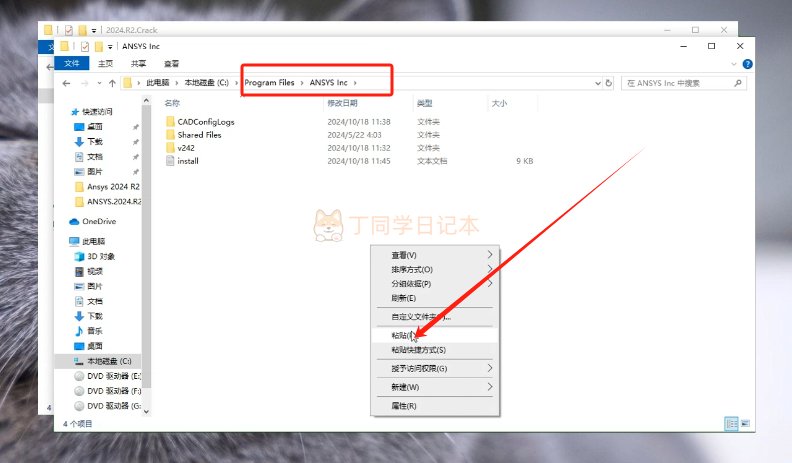This screenshot has width=792, height=463.
Task: Switch to large icons view layout
Action: tap(745, 424)
